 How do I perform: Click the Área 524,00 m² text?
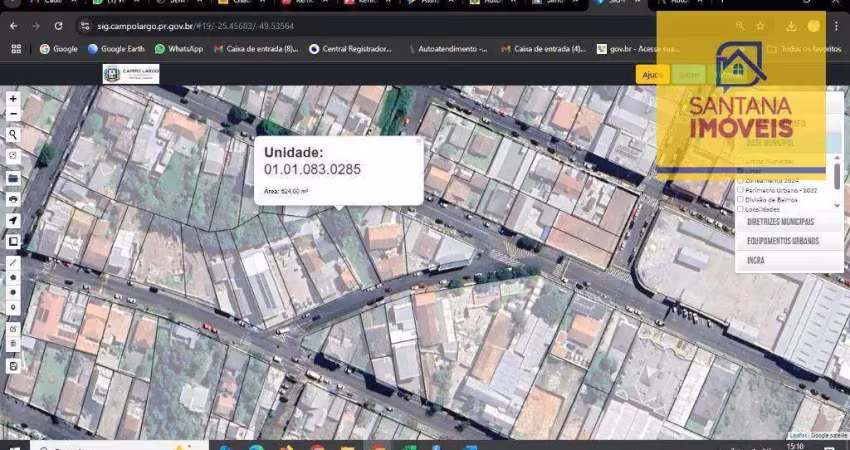click(286, 191)
